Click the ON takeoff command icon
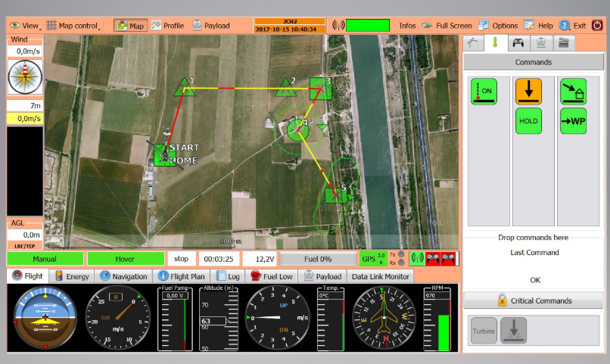 (484, 92)
